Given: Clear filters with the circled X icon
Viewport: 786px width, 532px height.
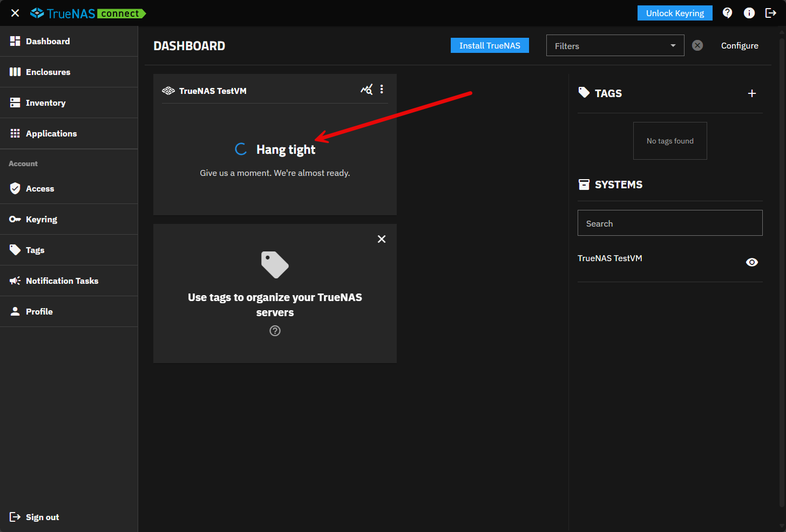Looking at the screenshot, I should tap(697, 45).
